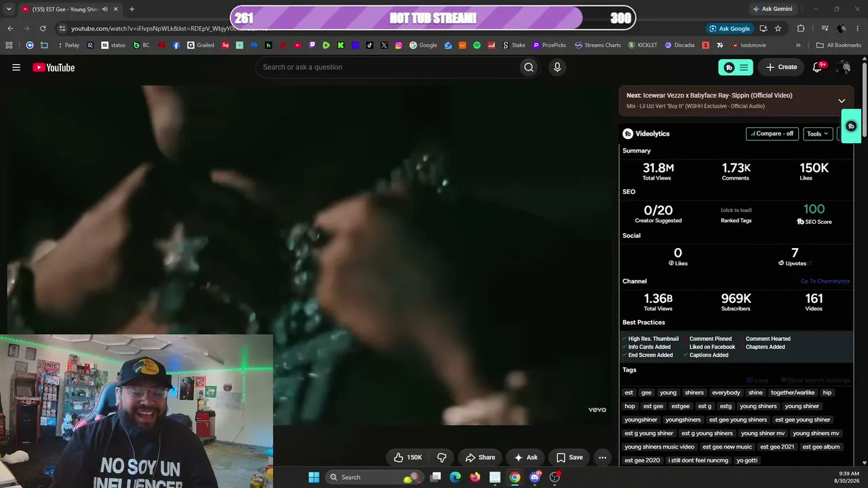The width and height of the screenshot is (868, 488).
Task: Open the Tools dropdown in Videolytics
Action: (x=818, y=134)
